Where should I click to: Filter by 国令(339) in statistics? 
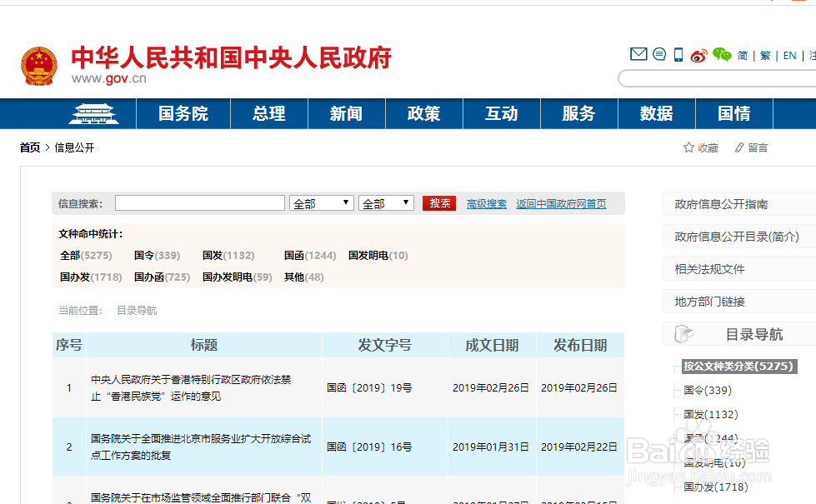[158, 256]
